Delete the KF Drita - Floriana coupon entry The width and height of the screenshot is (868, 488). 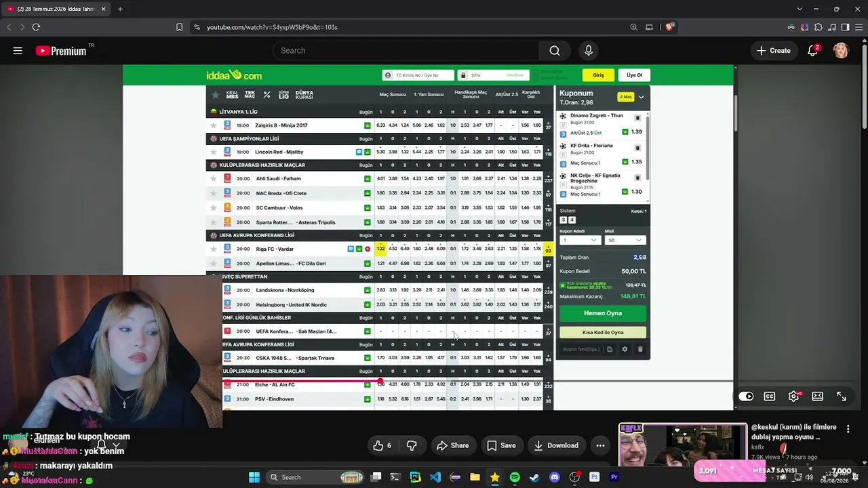[637, 148]
